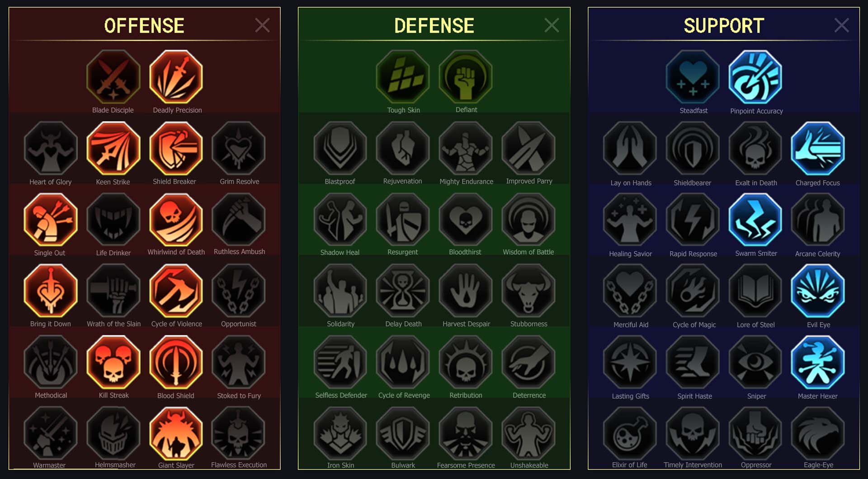
Task: Close the Defense mastery panel
Action: click(x=552, y=25)
